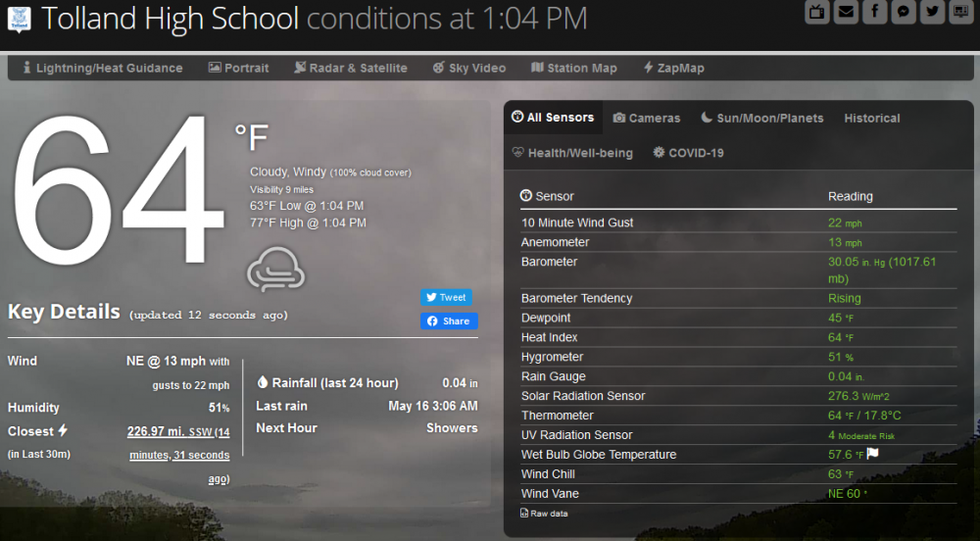Click the Tolland school logo
This screenshot has height=541, width=980.
click(x=20, y=20)
